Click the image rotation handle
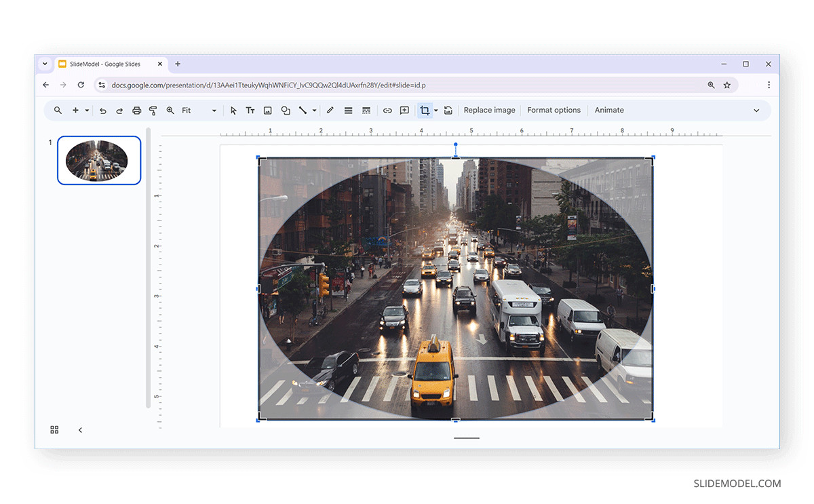 click(x=456, y=144)
